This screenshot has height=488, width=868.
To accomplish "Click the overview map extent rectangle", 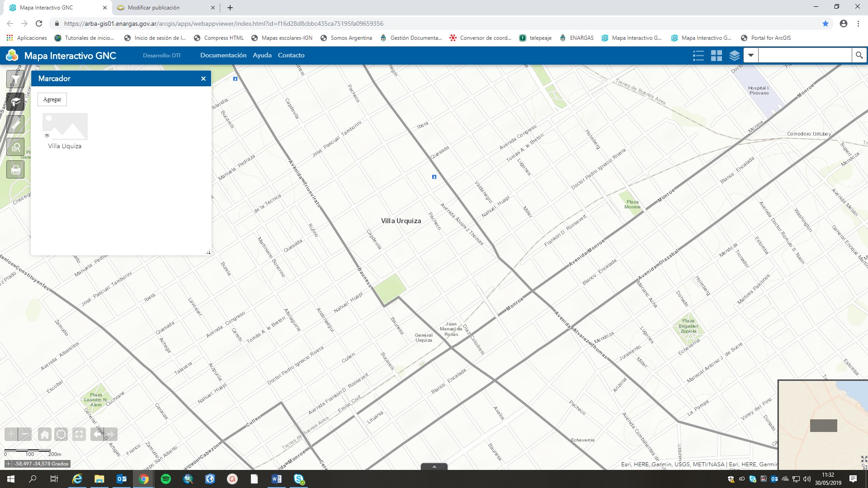I will tap(823, 426).
